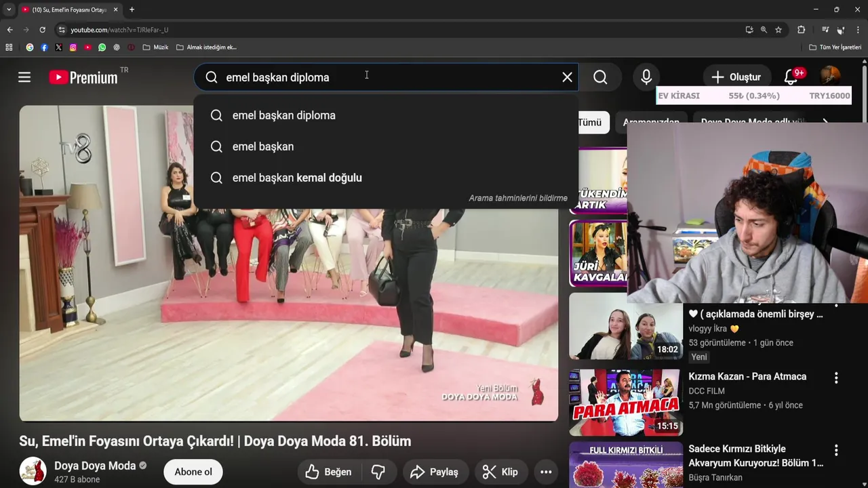Select suggestion emel başkan
868x488 pixels.
coord(386,146)
